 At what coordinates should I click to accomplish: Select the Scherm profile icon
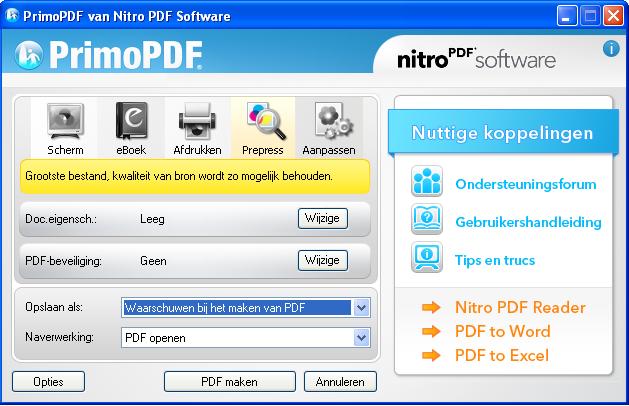[x=65, y=123]
